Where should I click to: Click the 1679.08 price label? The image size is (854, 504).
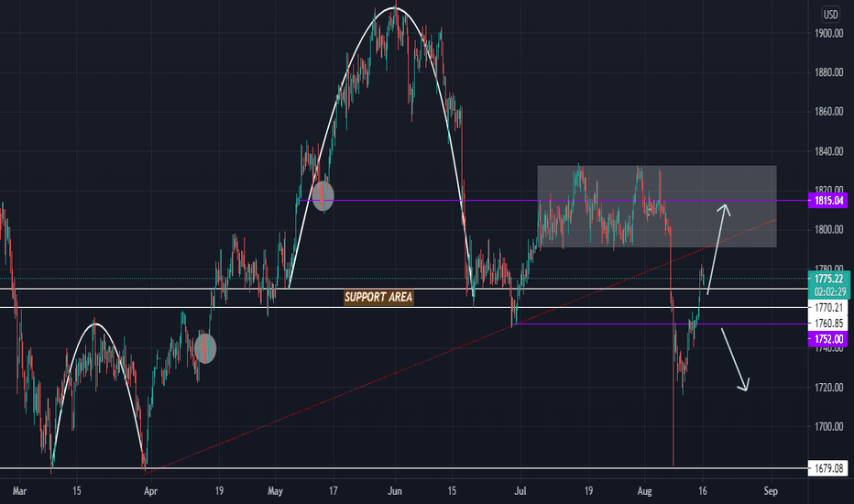[x=827, y=468]
